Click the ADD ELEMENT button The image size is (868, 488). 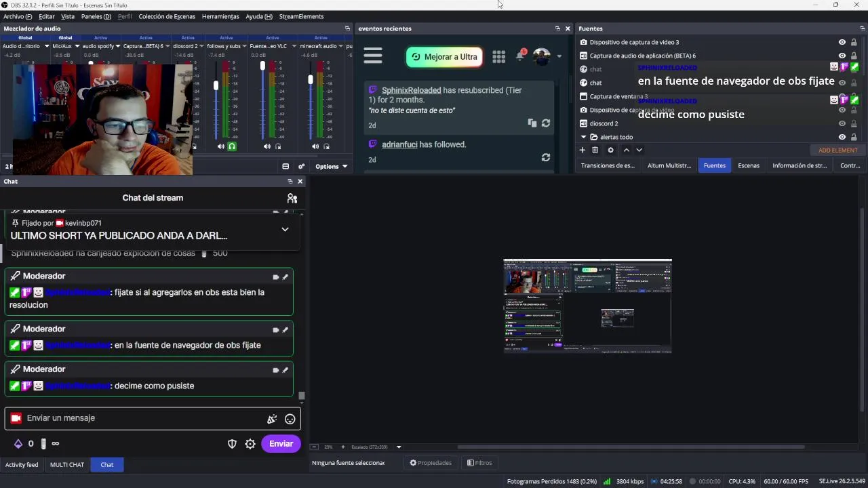tap(837, 150)
